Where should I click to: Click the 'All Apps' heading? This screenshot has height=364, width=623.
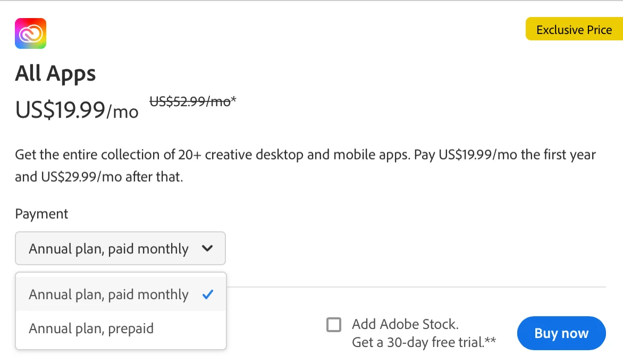[x=55, y=73]
